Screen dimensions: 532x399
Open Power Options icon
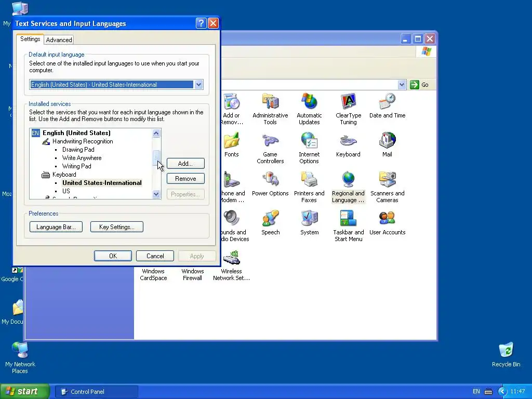pyautogui.click(x=270, y=184)
